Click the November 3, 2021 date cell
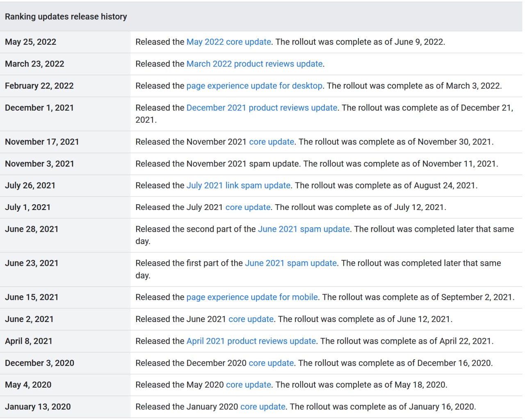The image size is (525, 420). point(39,164)
